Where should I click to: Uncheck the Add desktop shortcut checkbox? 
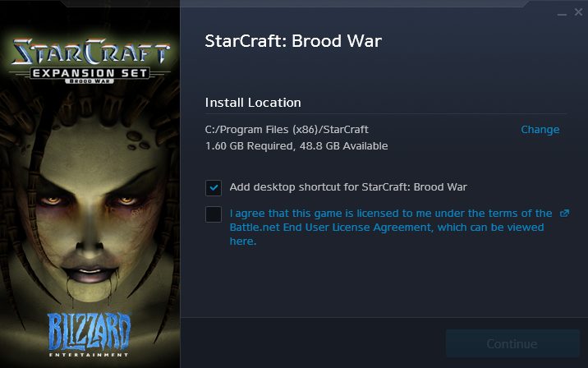coord(214,187)
